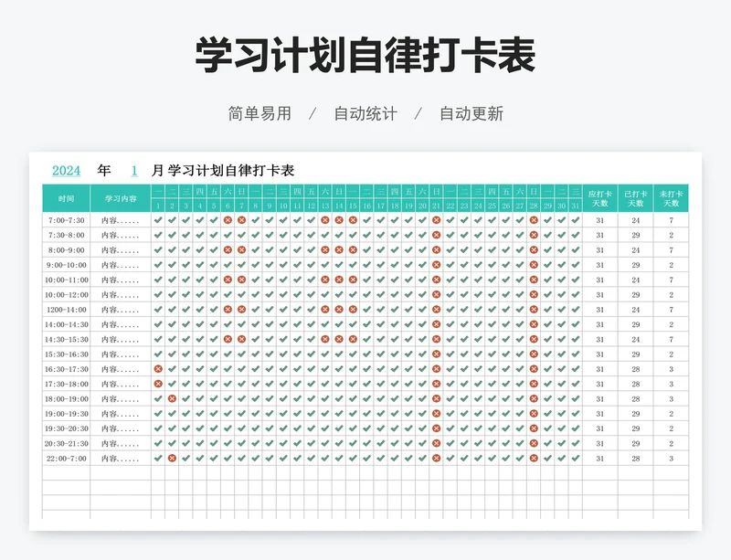Screen dimensions: 731x560
Task: Select the green check on day 8 in the 17:30-18:00 row
Action: 256,384
